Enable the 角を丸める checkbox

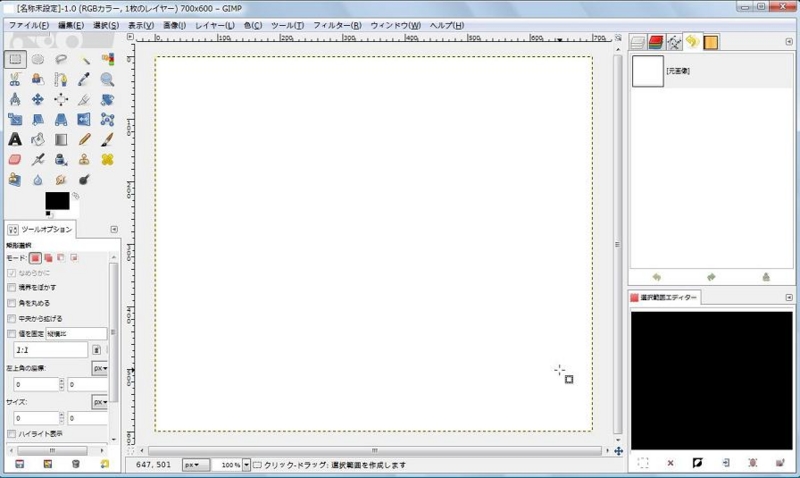click(11, 303)
